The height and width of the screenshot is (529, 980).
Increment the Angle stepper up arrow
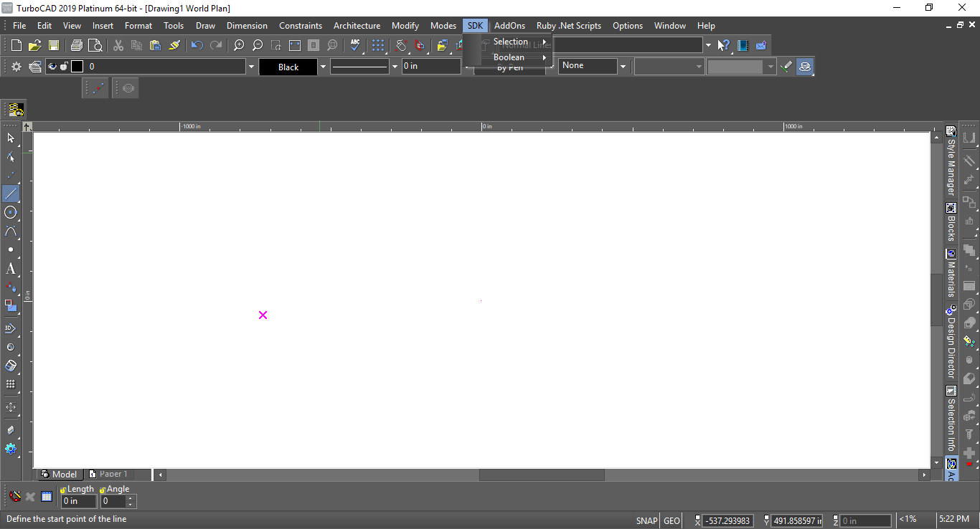[x=131, y=498]
